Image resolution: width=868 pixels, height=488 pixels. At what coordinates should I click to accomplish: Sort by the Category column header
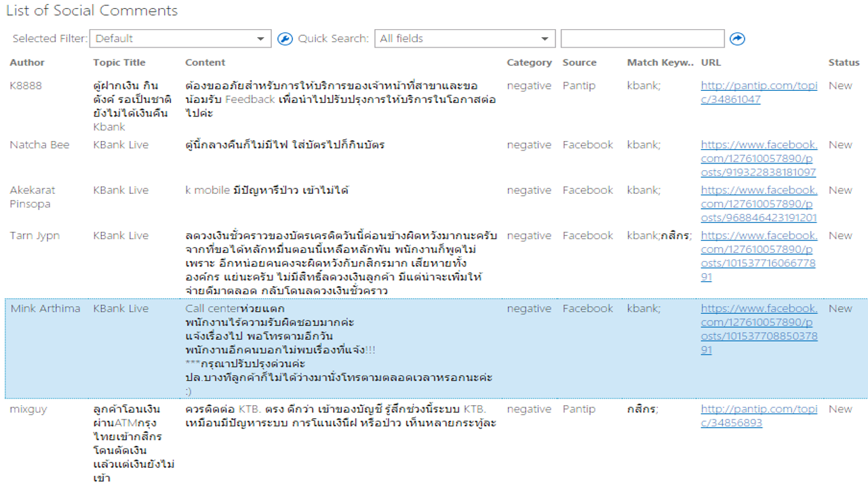point(529,62)
